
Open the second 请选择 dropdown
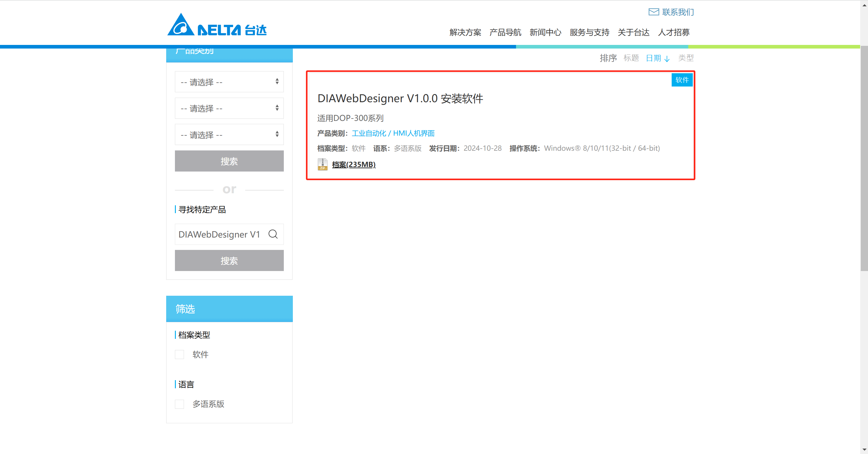coord(229,108)
